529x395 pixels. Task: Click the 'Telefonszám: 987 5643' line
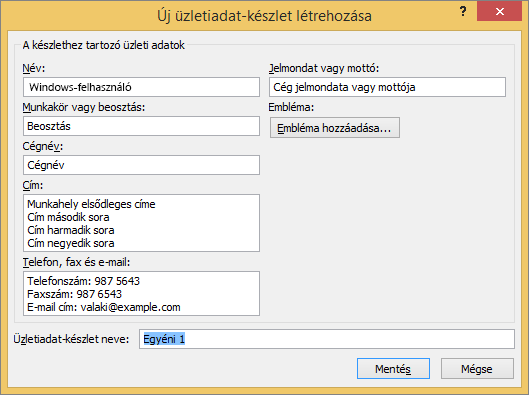[x=83, y=281]
